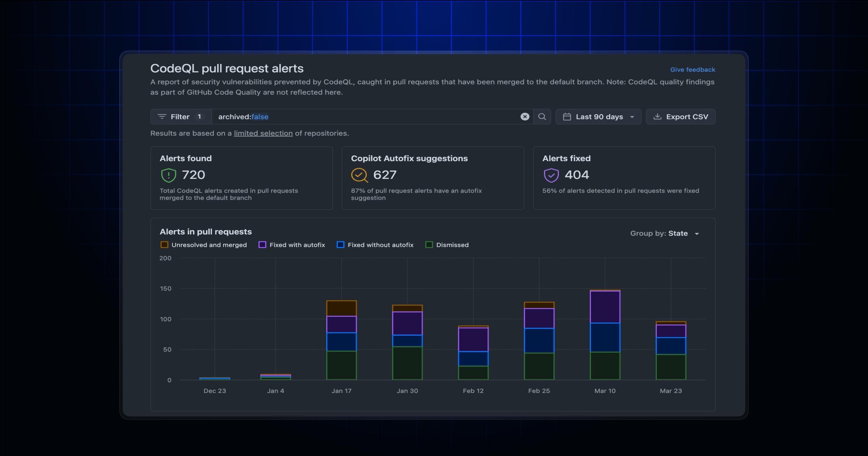Click the tallest stacked bar for Mar 10

click(605, 335)
